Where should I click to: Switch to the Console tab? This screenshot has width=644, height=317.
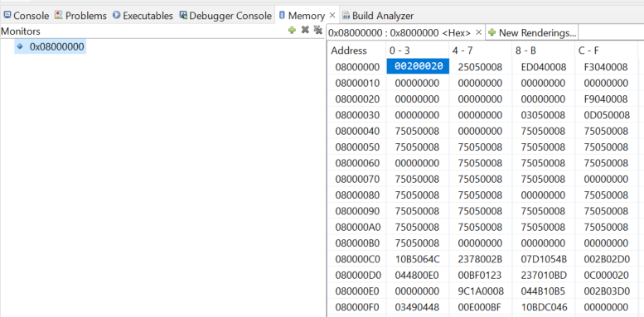tap(27, 16)
